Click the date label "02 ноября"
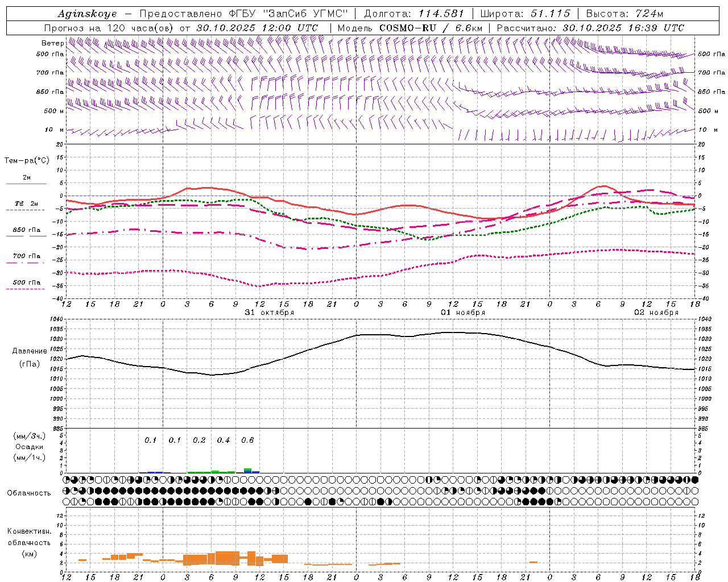 pyautogui.click(x=656, y=313)
